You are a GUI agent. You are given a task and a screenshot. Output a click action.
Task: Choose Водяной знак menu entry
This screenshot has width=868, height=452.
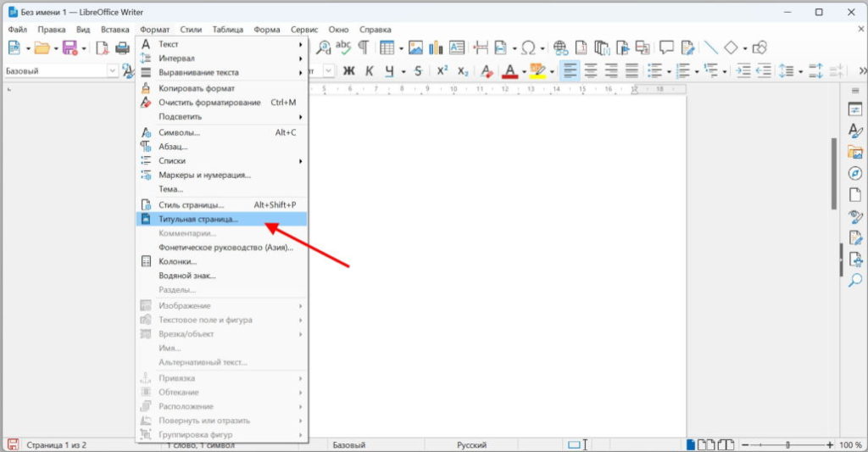tap(221, 276)
